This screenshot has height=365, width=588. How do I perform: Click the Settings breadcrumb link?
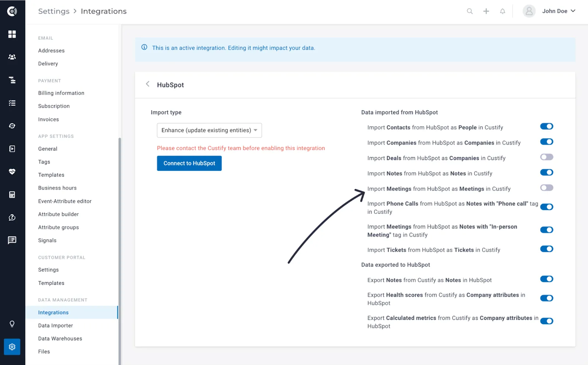(54, 11)
